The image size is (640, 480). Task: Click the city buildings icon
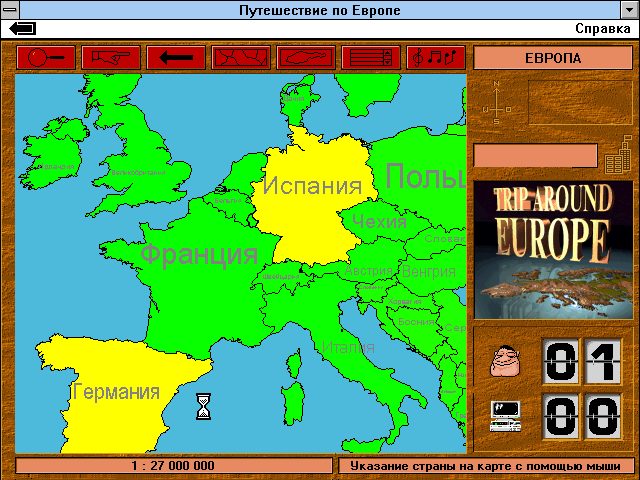(618, 155)
